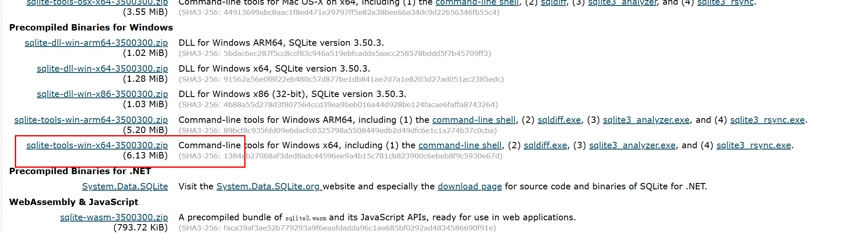868x233 pixels.
Task: Download sqlite-tools-win-x64-3500300.zip
Action: tap(97, 145)
